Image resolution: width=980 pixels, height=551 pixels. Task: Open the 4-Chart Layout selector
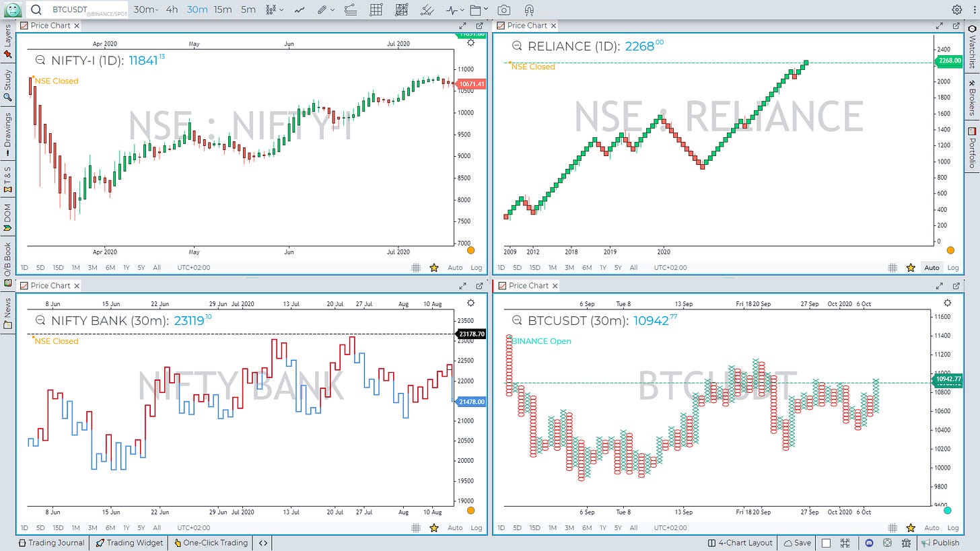tap(740, 543)
